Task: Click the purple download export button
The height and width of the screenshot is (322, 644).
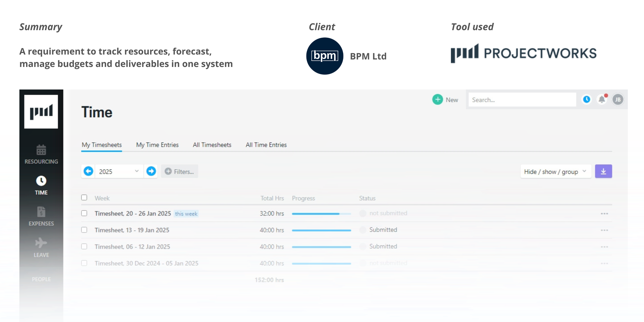Action: click(603, 171)
